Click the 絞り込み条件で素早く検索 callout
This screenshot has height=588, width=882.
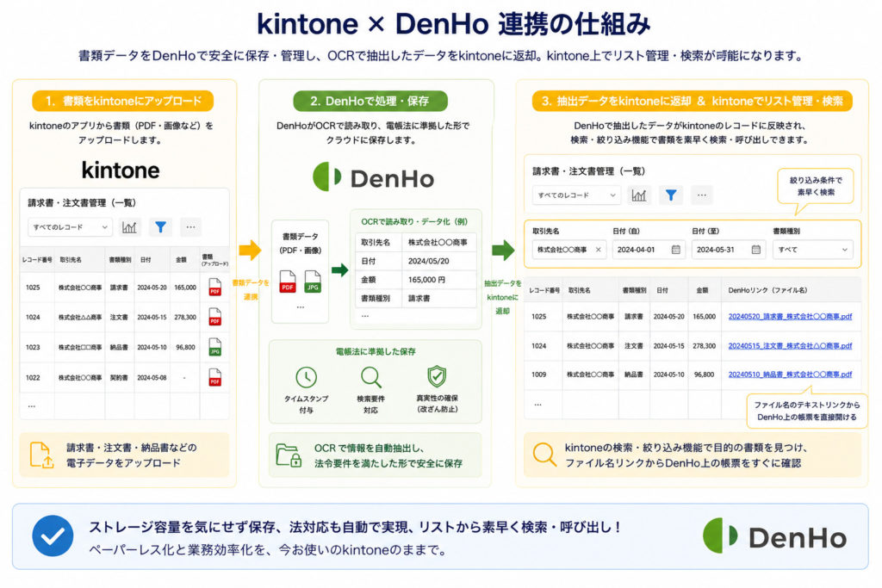(816, 186)
